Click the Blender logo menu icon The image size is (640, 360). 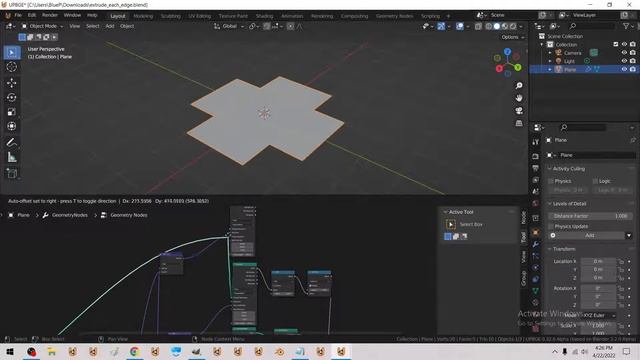point(7,16)
